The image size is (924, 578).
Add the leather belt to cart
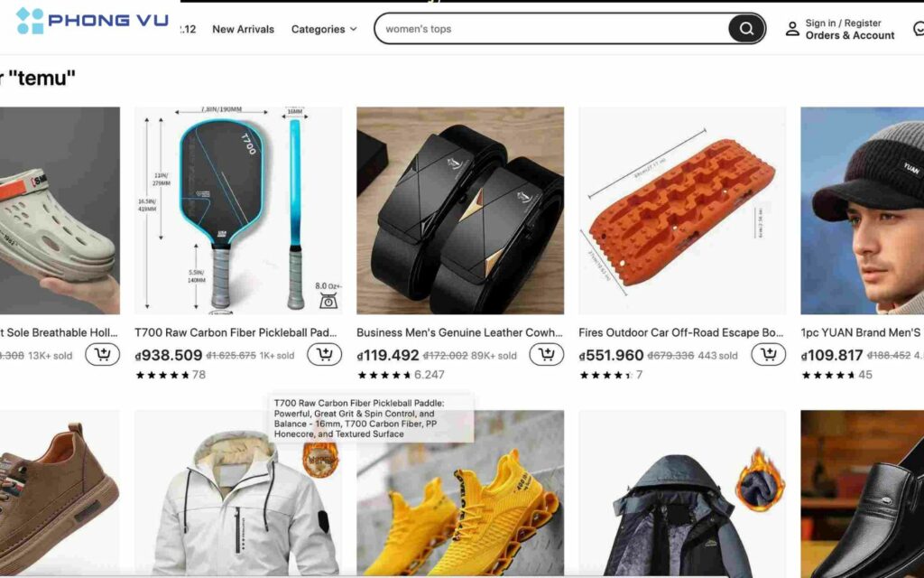coord(546,354)
